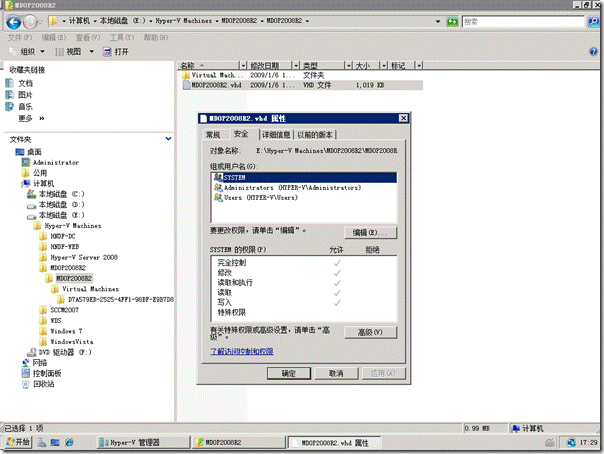Open the 帮助(H) menu

pos(156,38)
